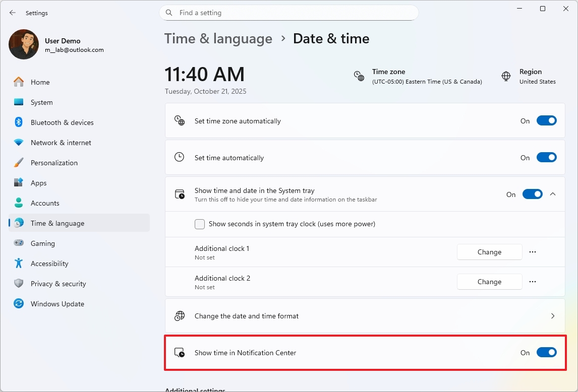The height and width of the screenshot is (392, 578).
Task: Click the Find a setting search box
Action: pos(293,13)
